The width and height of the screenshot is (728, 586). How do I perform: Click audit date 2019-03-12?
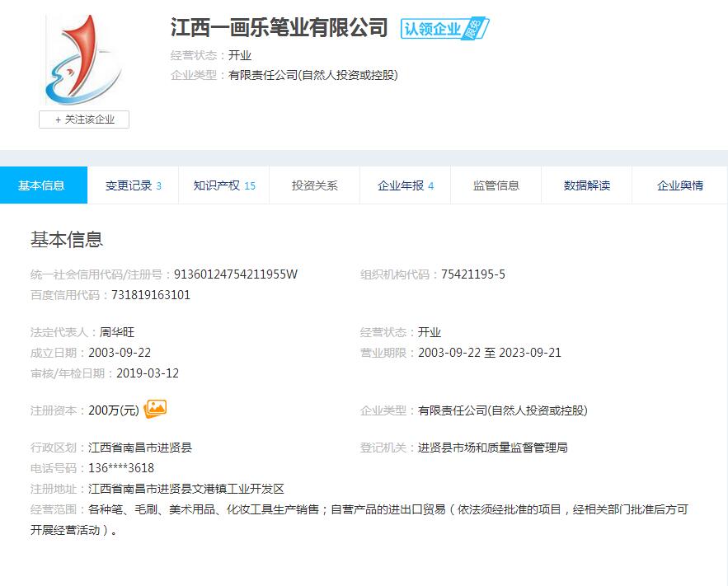(x=148, y=373)
